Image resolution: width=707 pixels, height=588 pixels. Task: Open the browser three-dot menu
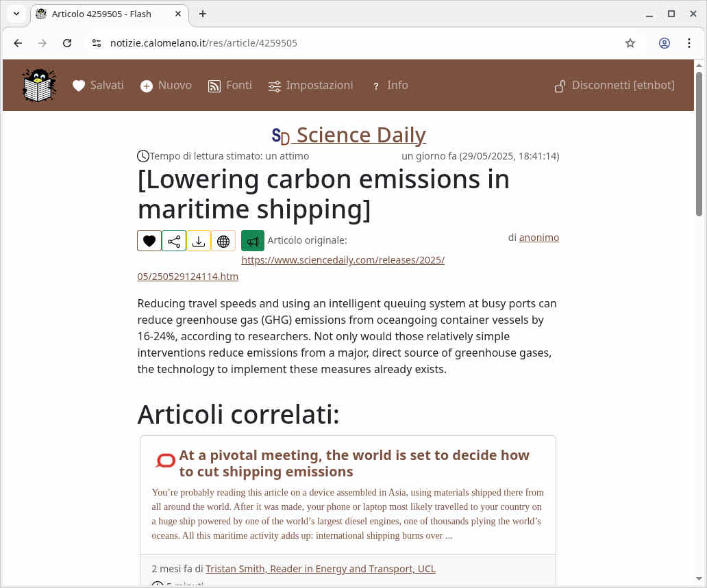(x=689, y=42)
